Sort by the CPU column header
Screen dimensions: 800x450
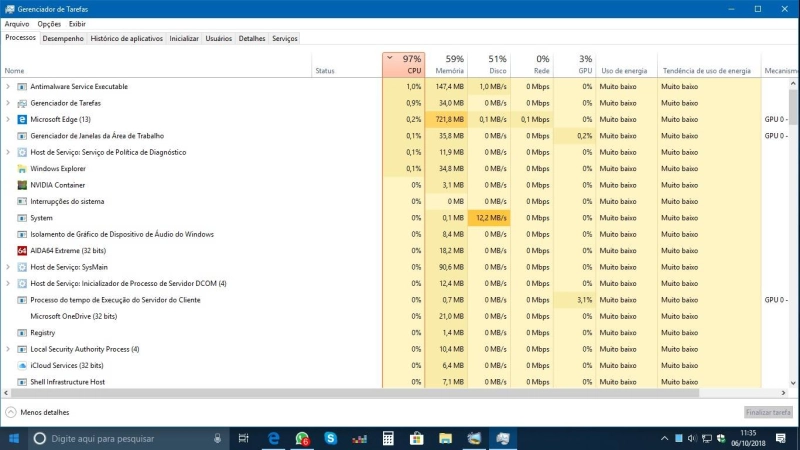pos(403,65)
